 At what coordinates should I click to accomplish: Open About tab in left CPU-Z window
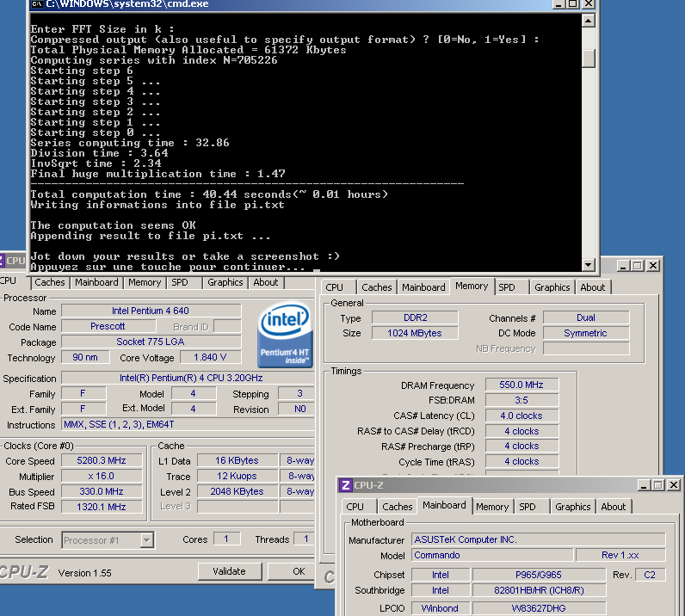coord(266,282)
